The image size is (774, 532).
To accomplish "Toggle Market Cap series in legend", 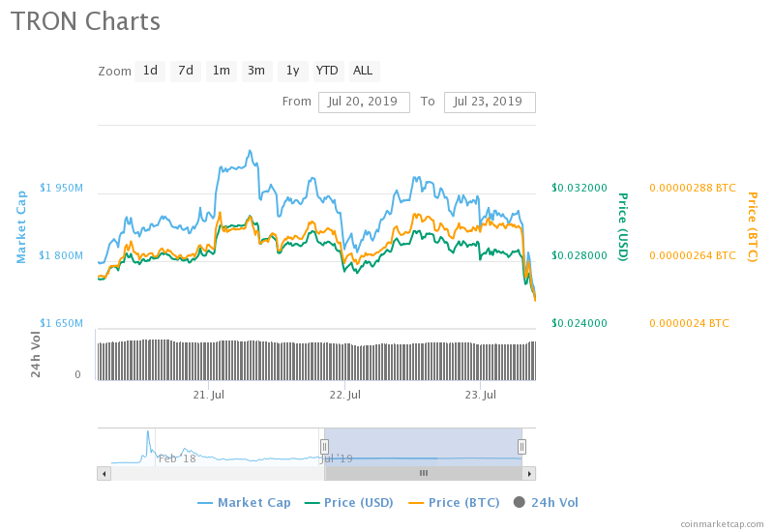I will click(x=245, y=503).
